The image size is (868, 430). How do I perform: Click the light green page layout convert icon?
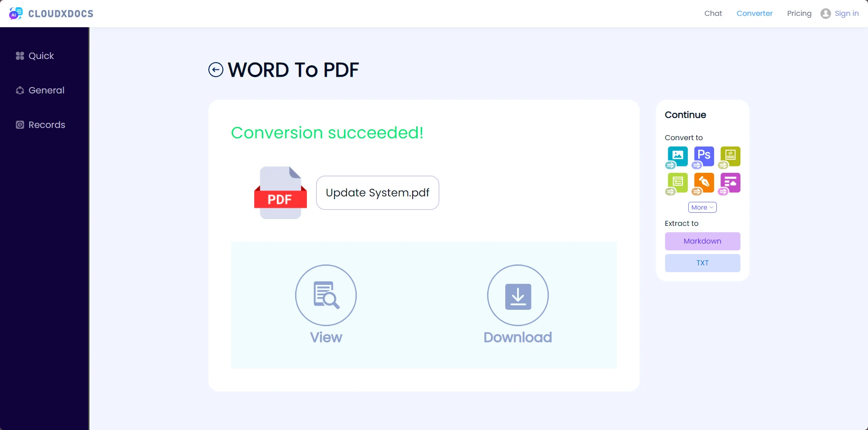coord(676,184)
